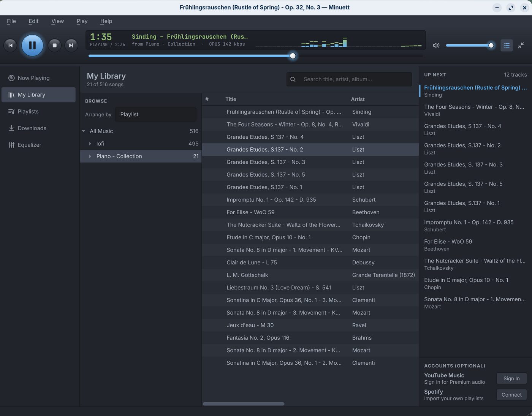This screenshot has height=416, width=532.
Task: Play Mozart Sonata No. 8 in Up Next
Action: pos(475,303)
